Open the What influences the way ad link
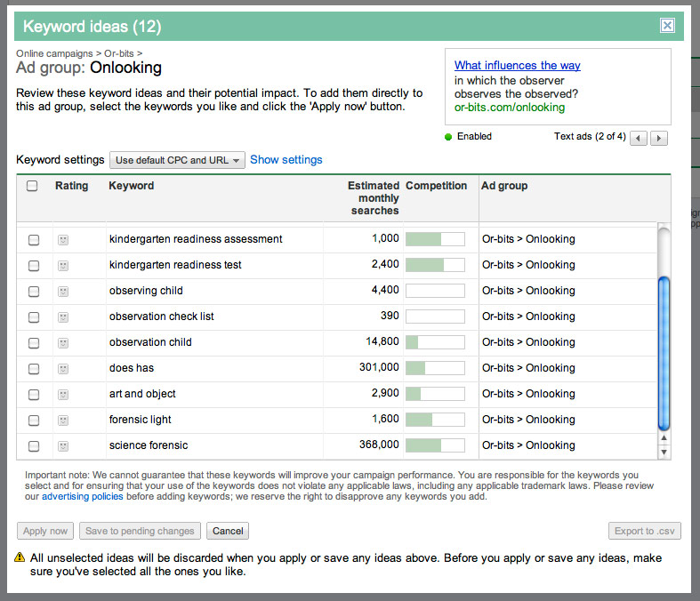The width and height of the screenshot is (700, 601). click(518, 66)
